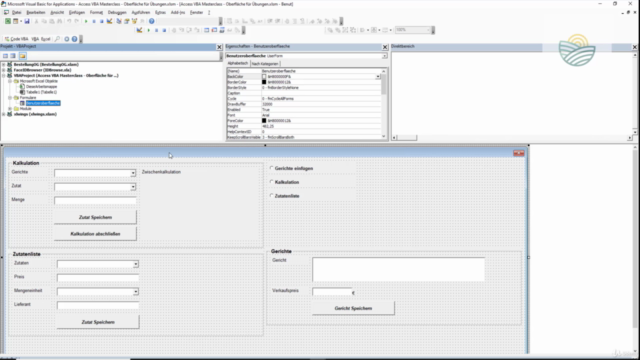Click the Gericht Speichern button

pyautogui.click(x=353, y=308)
